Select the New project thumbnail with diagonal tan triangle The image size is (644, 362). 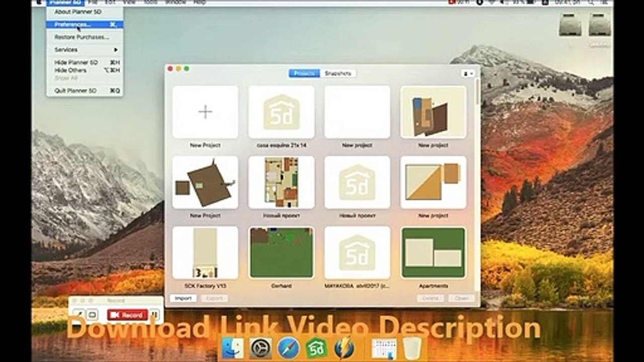(433, 182)
